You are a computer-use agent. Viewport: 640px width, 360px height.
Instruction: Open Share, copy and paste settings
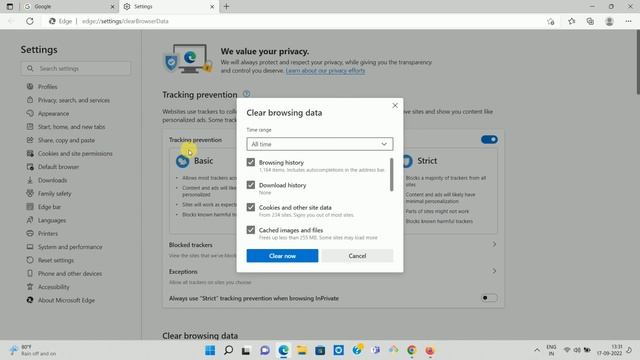66,140
